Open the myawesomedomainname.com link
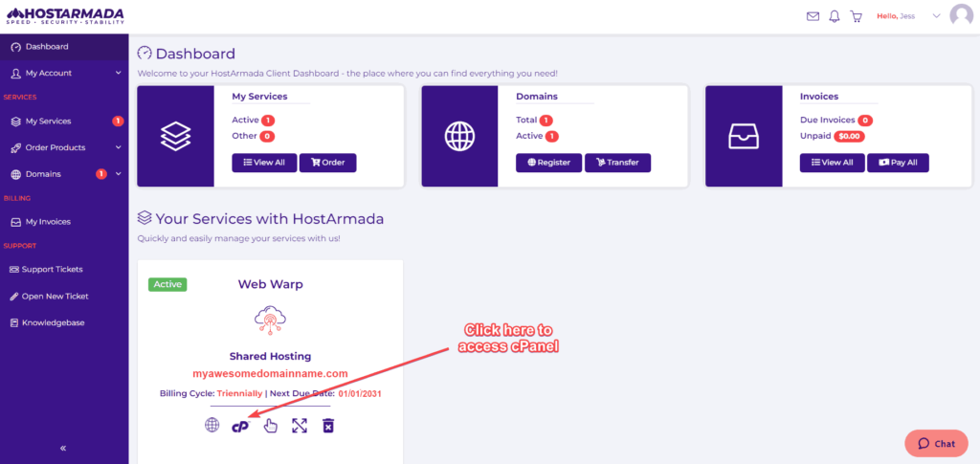 [x=270, y=373]
